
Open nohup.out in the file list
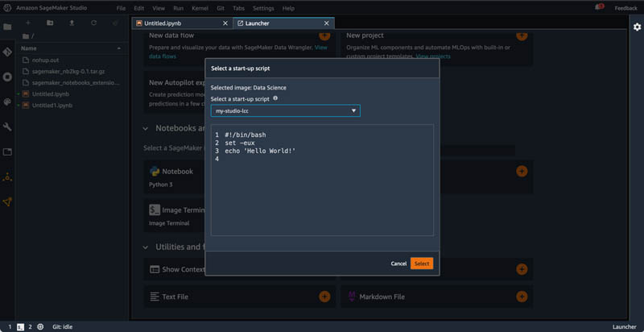point(46,60)
